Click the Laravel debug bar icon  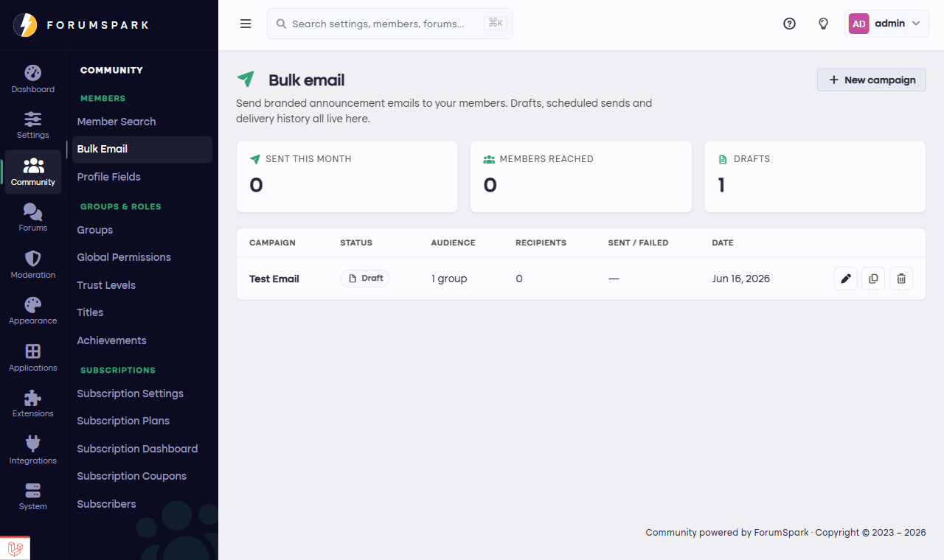point(15,548)
